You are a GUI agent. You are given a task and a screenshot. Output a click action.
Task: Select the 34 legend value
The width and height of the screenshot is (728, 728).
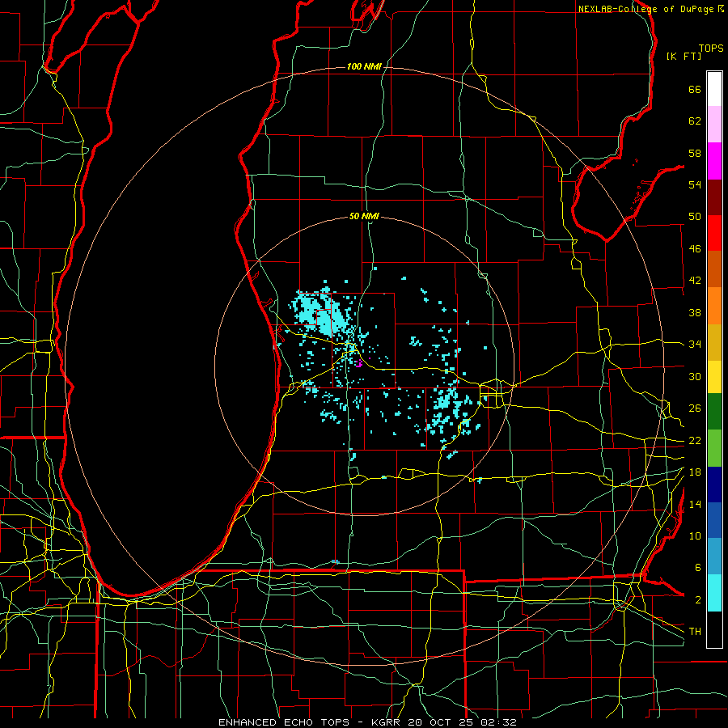pos(695,344)
